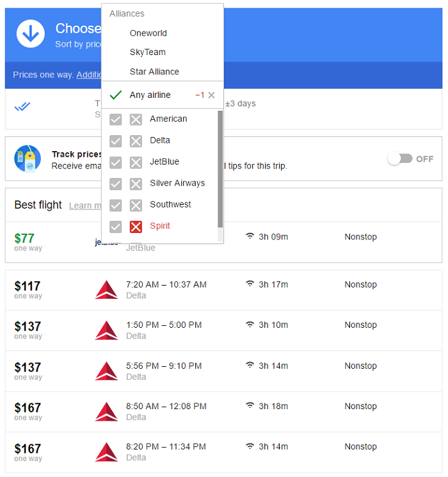448x477 pixels.
Task: Toggle the American include checkbox
Action: click(x=116, y=120)
